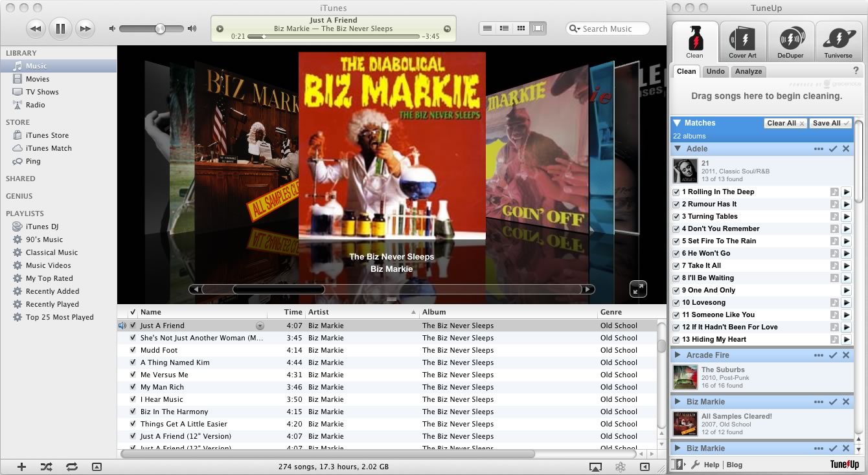This screenshot has width=868, height=475.
Task: Open the TuneUp Tuniverse tab
Action: pos(838,42)
